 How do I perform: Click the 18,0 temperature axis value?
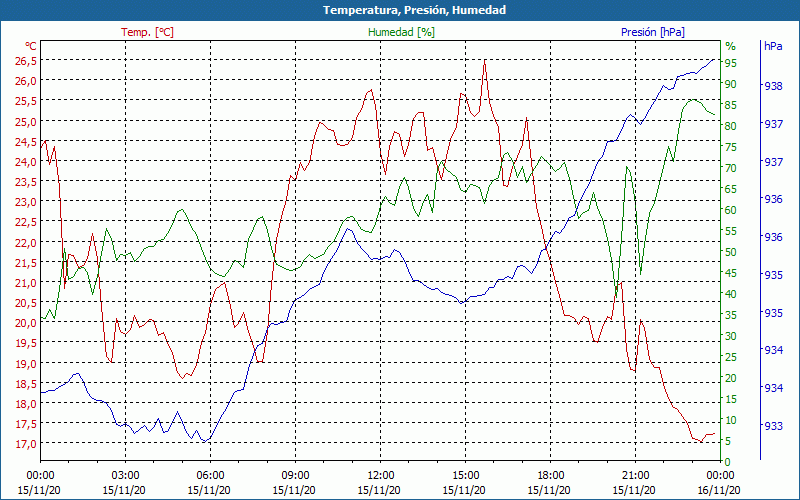point(26,404)
